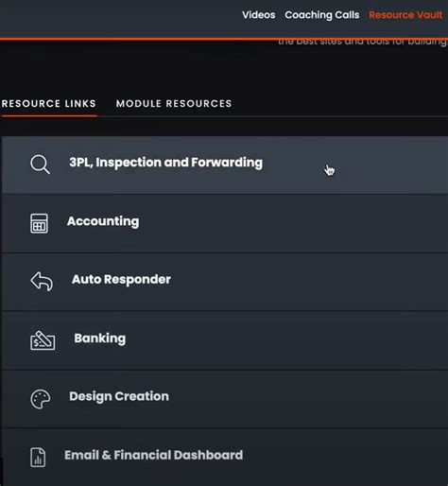Click the Design Creation title text
Screen dimensions: 448x486
[x=119, y=396]
